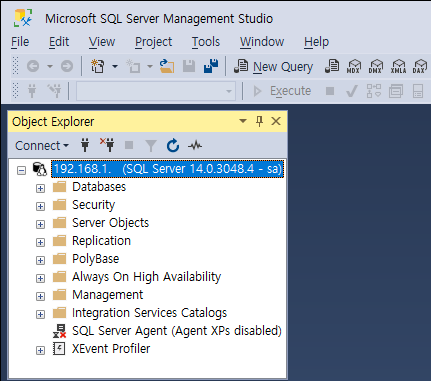Open the Window menu
The height and width of the screenshot is (381, 431).
point(262,42)
